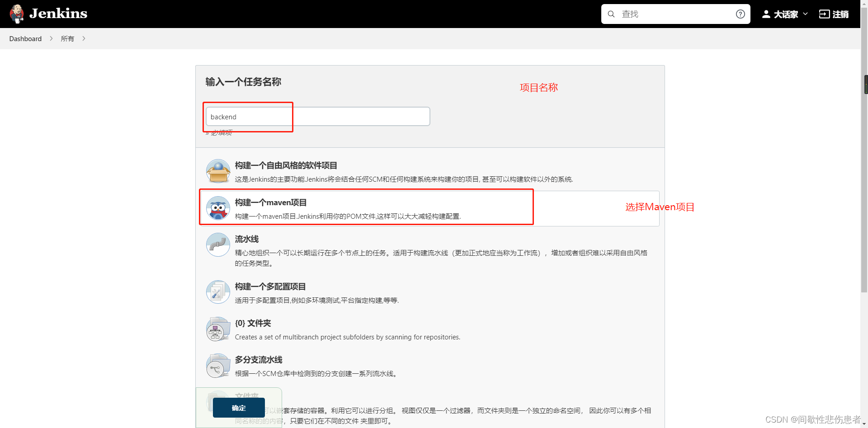Open the 大话家 user profile link

coord(786,14)
